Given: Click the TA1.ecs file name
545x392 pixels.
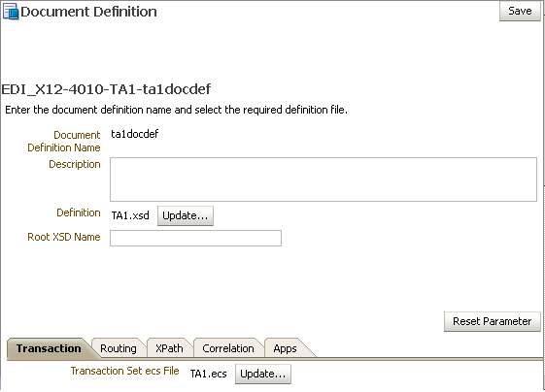Looking at the screenshot, I should 208,374.
